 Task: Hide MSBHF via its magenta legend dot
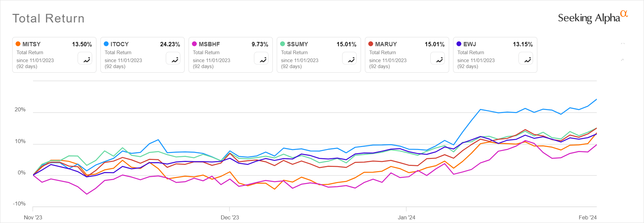[x=195, y=44]
